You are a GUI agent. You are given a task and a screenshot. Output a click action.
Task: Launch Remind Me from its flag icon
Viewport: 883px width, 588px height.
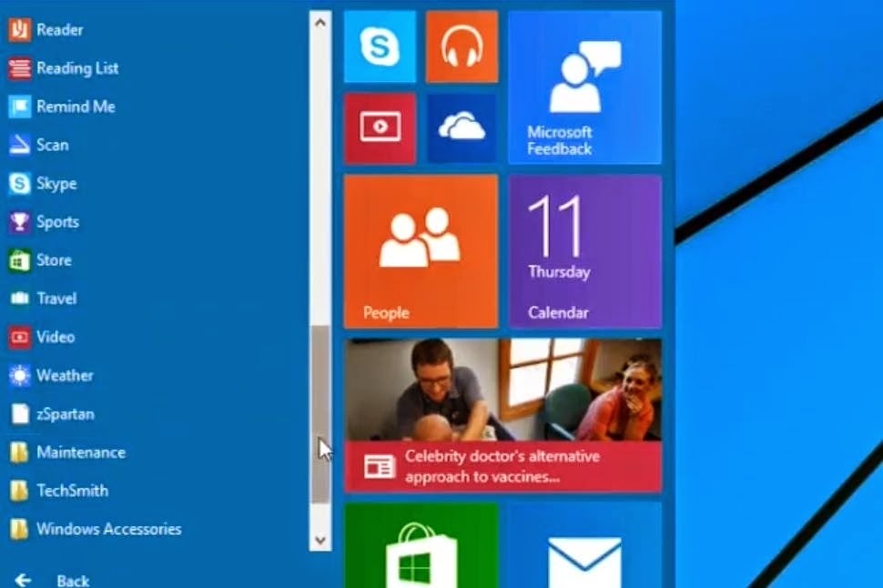[x=19, y=106]
